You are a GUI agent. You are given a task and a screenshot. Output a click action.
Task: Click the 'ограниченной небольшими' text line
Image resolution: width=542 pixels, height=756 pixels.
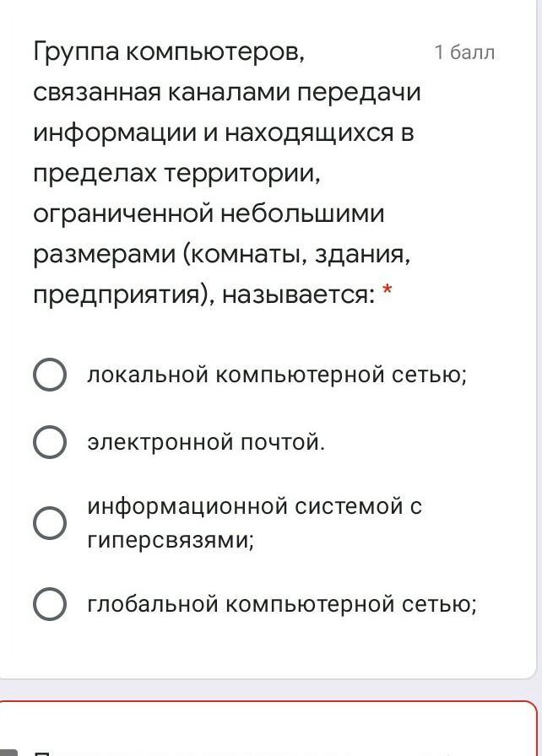point(209,213)
